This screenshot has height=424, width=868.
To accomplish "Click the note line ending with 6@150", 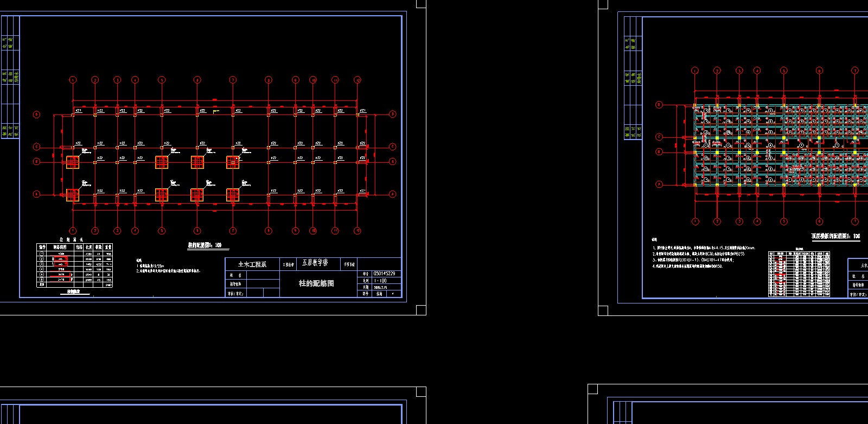I will (x=687, y=267).
